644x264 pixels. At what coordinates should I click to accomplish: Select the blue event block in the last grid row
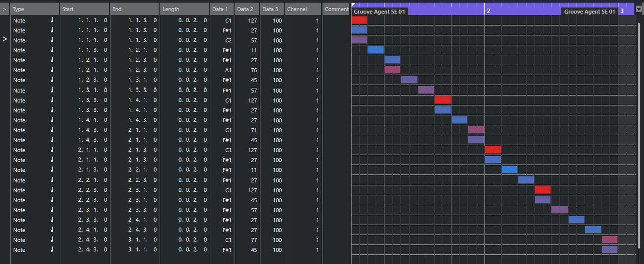[610, 250]
